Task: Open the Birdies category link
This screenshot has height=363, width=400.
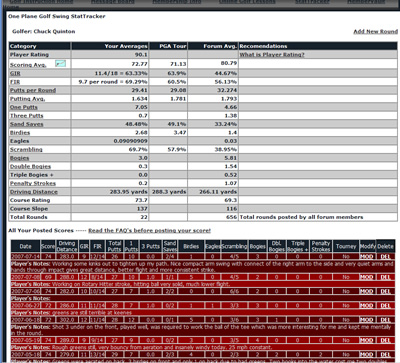Action: [20, 133]
